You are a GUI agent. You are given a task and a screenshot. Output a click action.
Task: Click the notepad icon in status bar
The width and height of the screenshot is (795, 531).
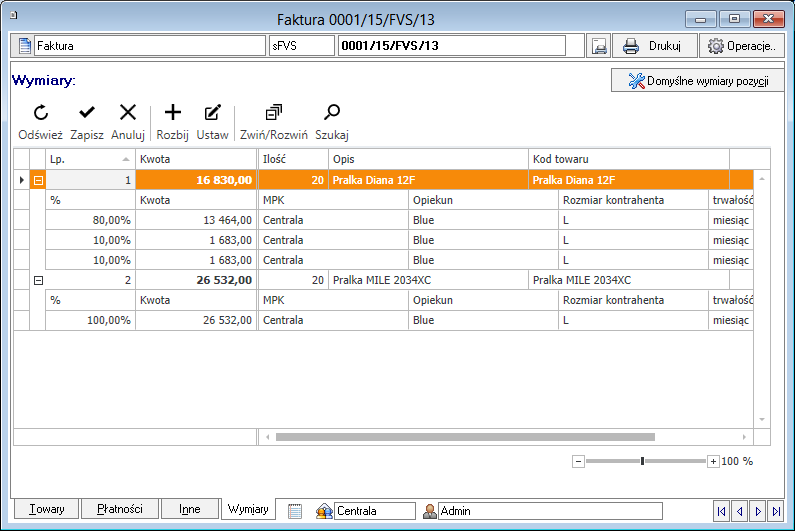tap(295, 511)
